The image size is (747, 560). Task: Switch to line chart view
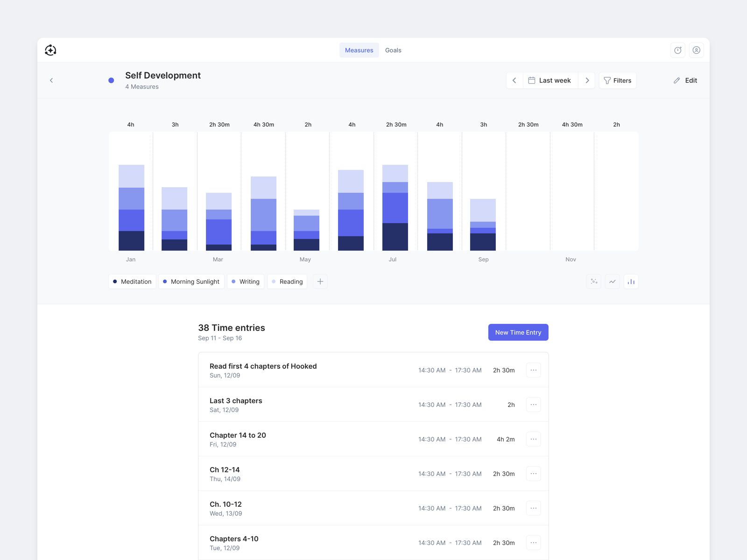tap(612, 281)
